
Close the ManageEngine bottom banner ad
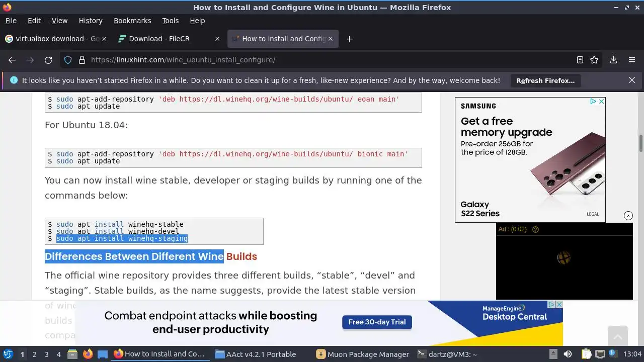[x=559, y=305]
